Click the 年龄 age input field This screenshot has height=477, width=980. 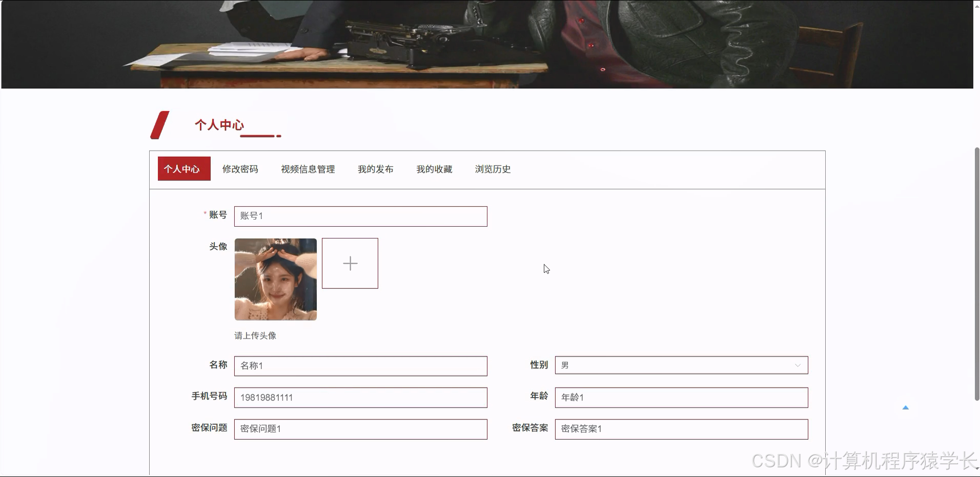click(680, 397)
